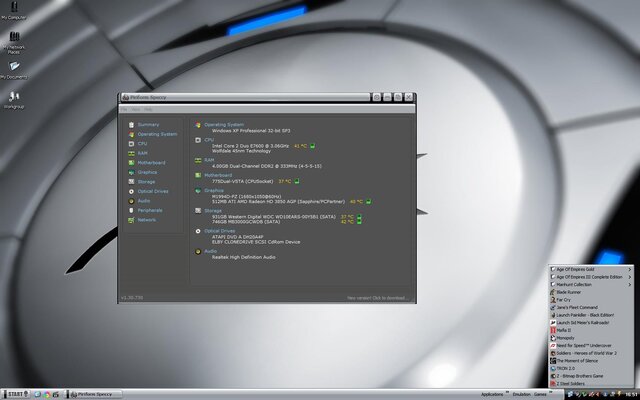The height and width of the screenshot is (400, 640).
Task: Open the My Computer desktop icon
Action: pyautogui.click(x=14, y=10)
